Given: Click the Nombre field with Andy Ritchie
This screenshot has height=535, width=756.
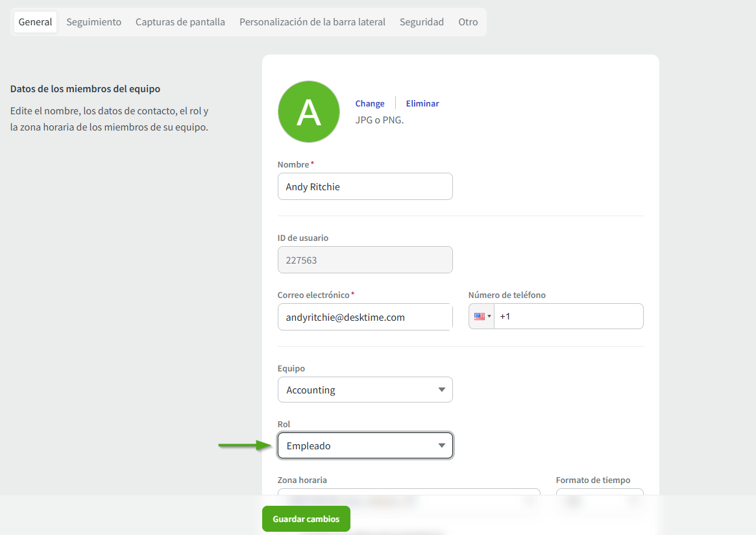Looking at the screenshot, I should point(365,186).
